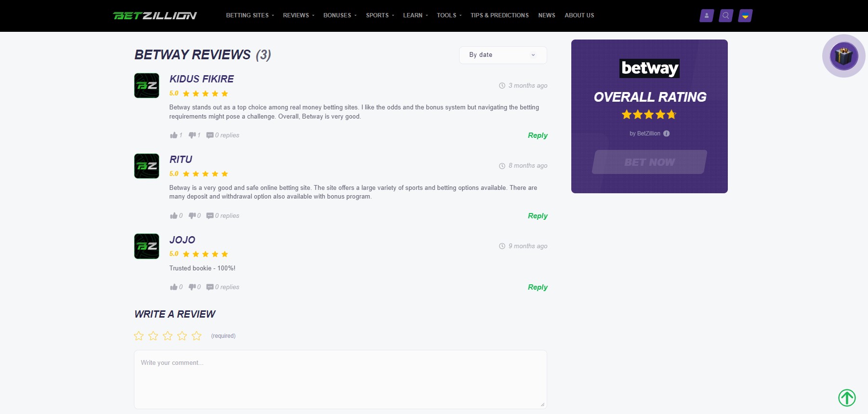The height and width of the screenshot is (414, 868).
Task: Click Ritu's BZ avatar
Action: point(146,166)
